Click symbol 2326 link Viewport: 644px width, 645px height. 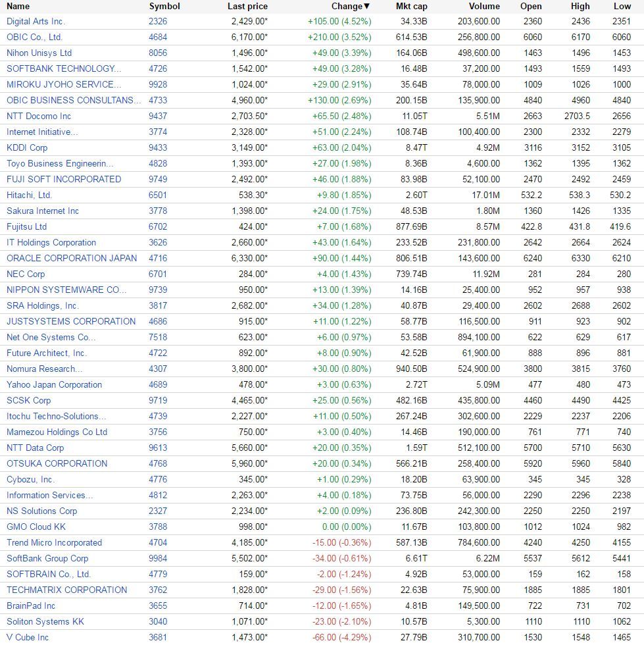[158, 21]
